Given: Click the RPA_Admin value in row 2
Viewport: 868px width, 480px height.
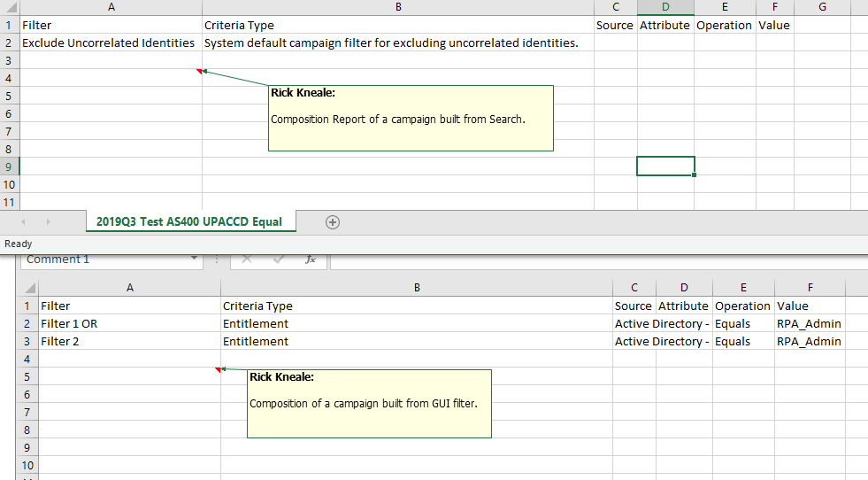Looking at the screenshot, I should pos(809,324).
